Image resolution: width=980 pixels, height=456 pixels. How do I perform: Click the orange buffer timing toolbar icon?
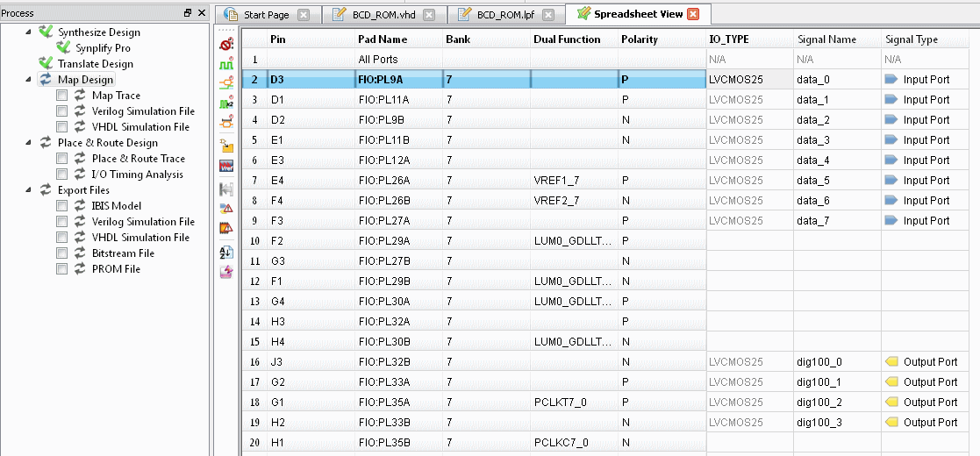tap(226, 123)
